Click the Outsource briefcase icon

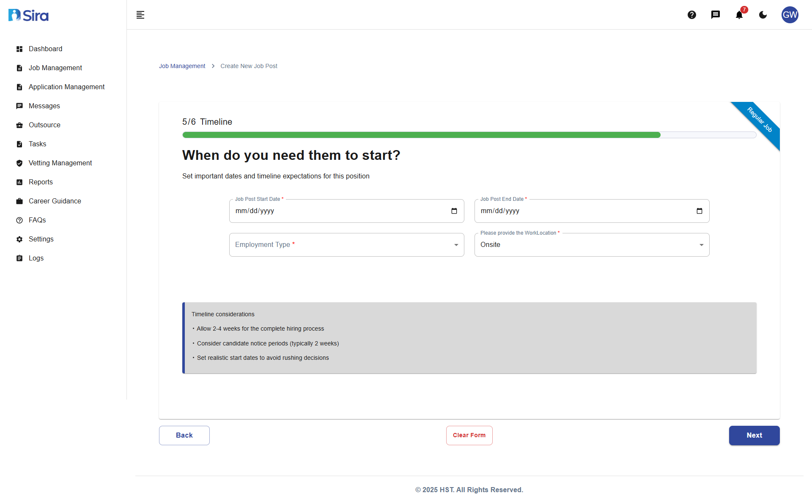pyautogui.click(x=19, y=125)
